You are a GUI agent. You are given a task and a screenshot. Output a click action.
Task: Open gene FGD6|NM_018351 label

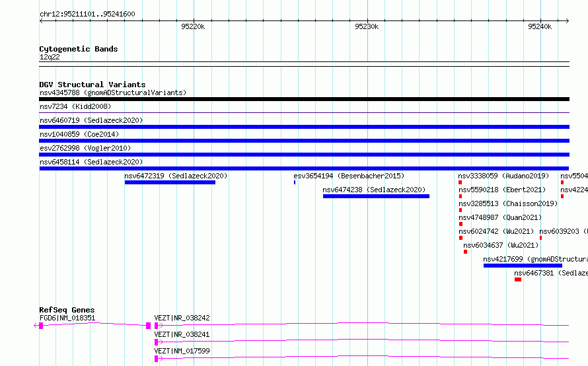pos(67,318)
